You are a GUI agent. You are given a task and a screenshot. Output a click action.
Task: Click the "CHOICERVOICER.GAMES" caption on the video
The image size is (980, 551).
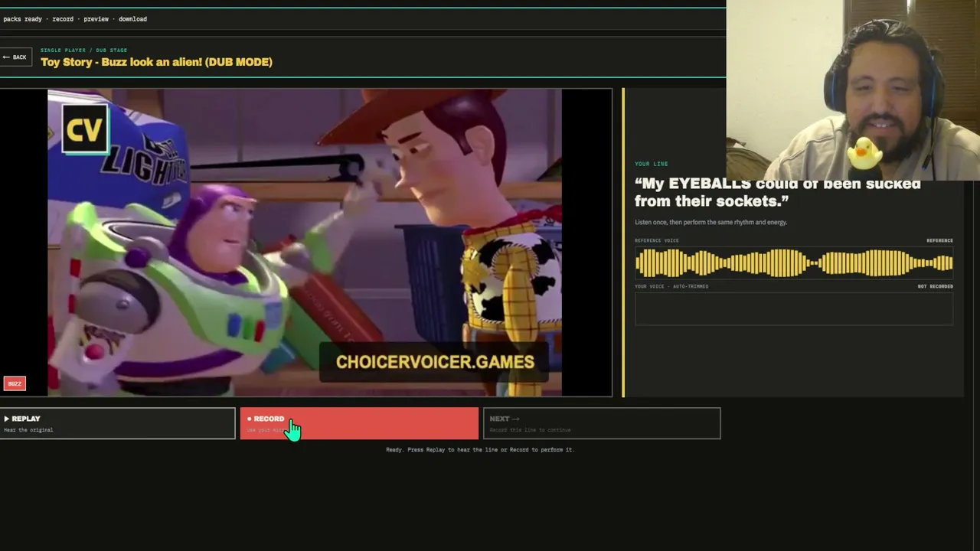[435, 362]
